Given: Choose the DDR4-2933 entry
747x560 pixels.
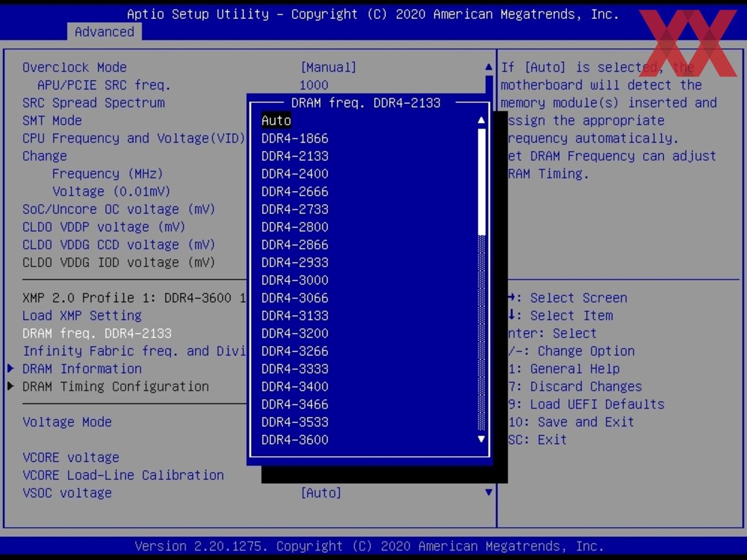Looking at the screenshot, I should tap(294, 262).
